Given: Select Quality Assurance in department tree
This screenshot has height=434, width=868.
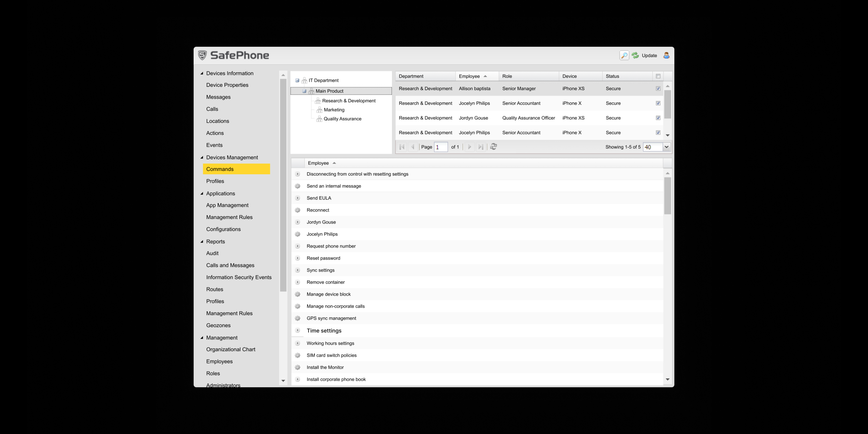Looking at the screenshot, I should [x=342, y=119].
